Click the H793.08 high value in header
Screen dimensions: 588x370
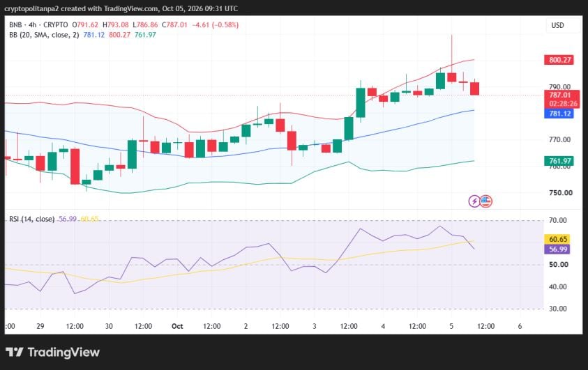click(116, 24)
